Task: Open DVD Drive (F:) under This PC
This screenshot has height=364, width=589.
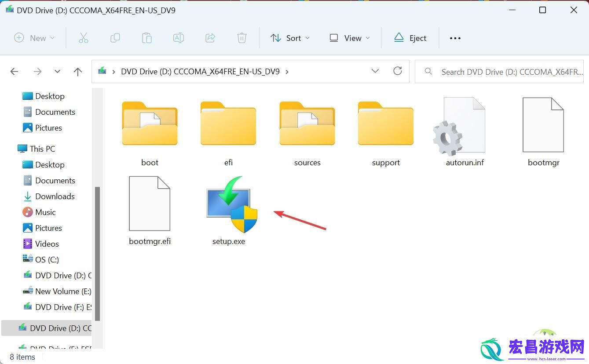Action: click(x=57, y=307)
